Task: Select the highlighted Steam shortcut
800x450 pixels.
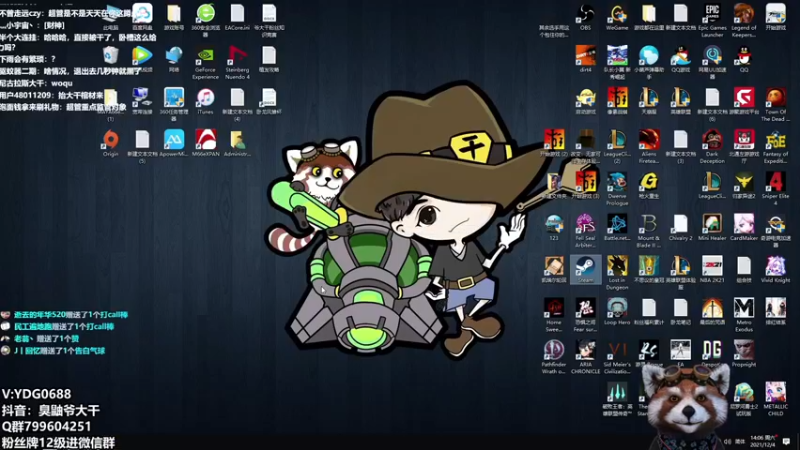Action: click(x=585, y=269)
